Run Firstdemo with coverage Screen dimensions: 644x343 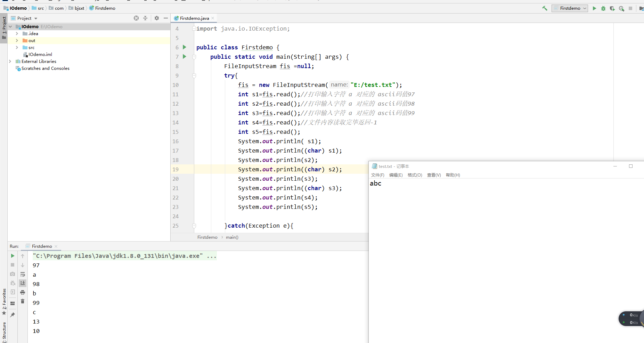pyautogui.click(x=612, y=8)
